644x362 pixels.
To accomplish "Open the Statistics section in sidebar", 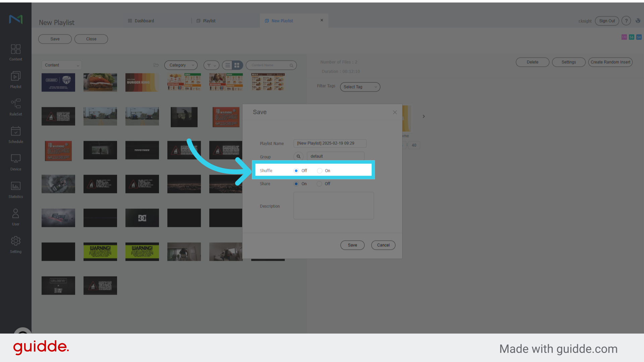I will coord(15,190).
